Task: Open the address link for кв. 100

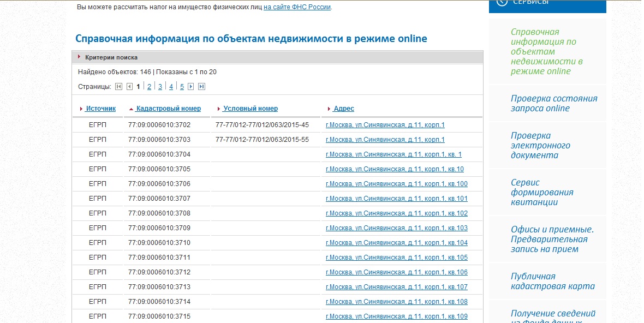Action: click(x=396, y=184)
